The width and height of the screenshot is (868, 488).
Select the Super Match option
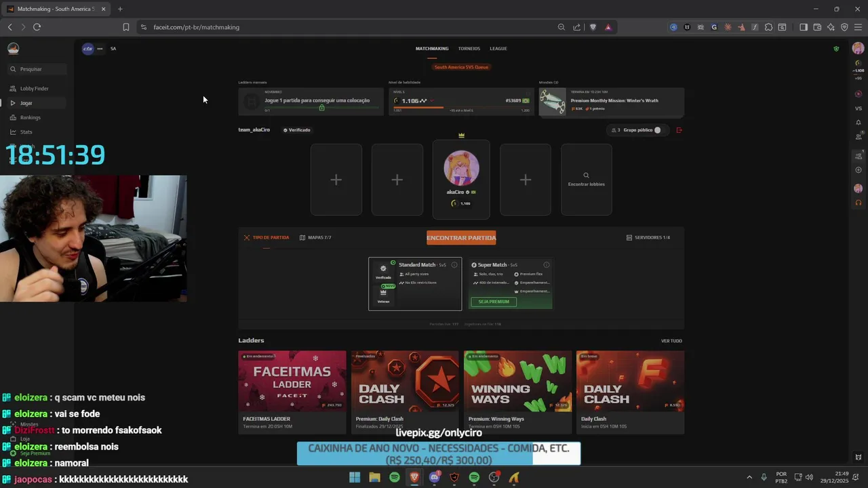(x=511, y=284)
